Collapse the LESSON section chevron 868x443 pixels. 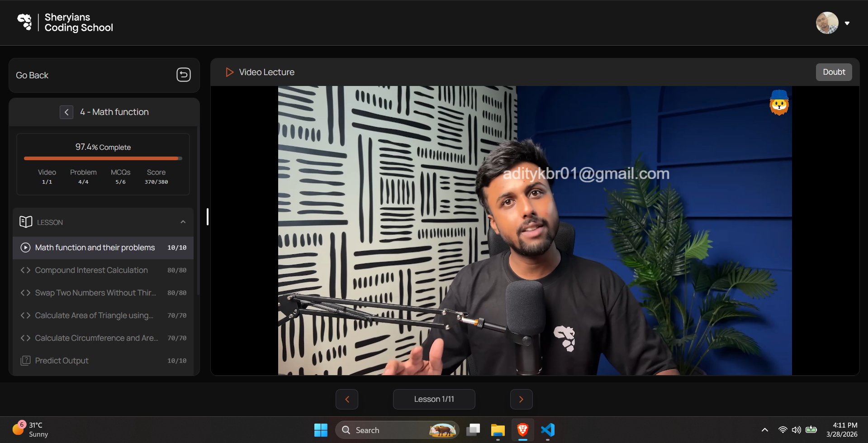coord(183,222)
